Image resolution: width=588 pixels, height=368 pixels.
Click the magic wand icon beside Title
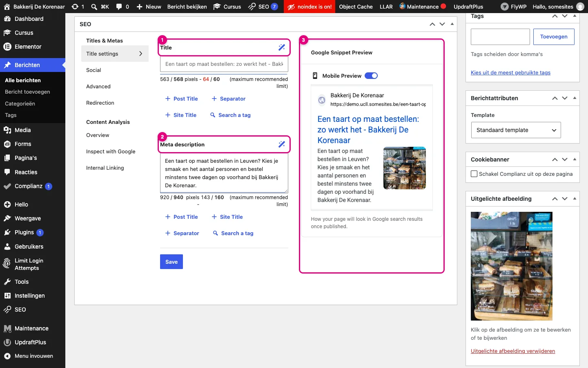(282, 47)
